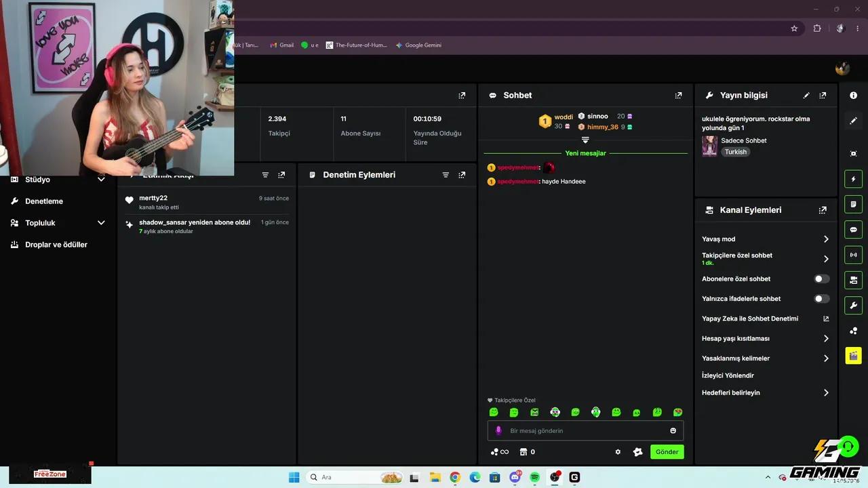
Task: Open Spotify from the taskbar
Action: [534, 477]
